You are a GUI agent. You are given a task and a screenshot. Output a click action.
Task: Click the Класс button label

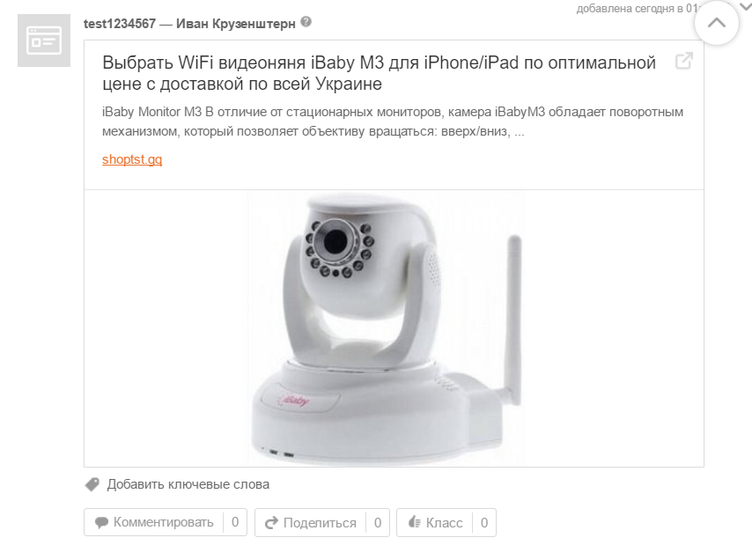[x=444, y=523]
